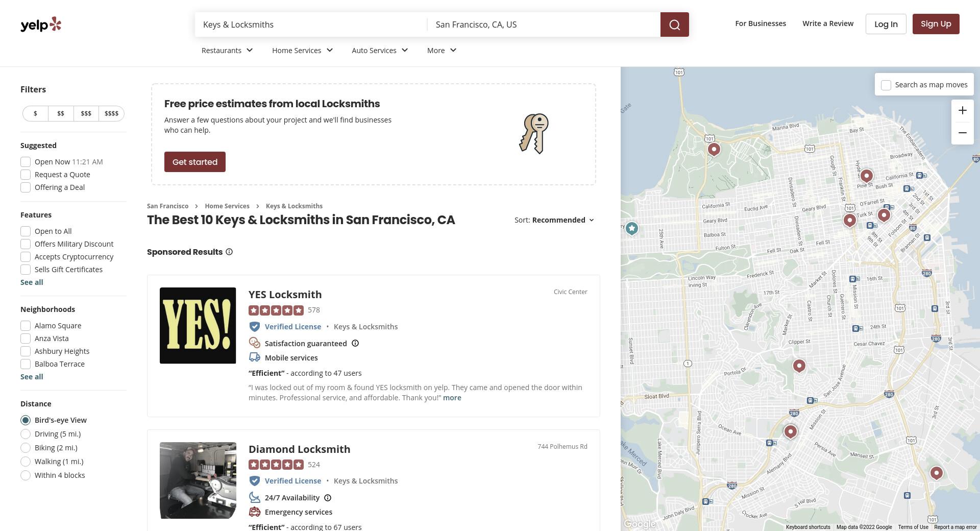Image resolution: width=980 pixels, height=531 pixels.
Task: Check Alamo Square neighborhood
Action: (26, 326)
